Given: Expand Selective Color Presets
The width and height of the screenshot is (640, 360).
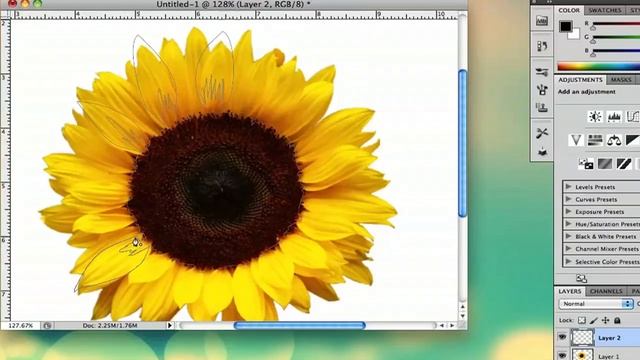Looking at the screenshot, I should pos(568,261).
